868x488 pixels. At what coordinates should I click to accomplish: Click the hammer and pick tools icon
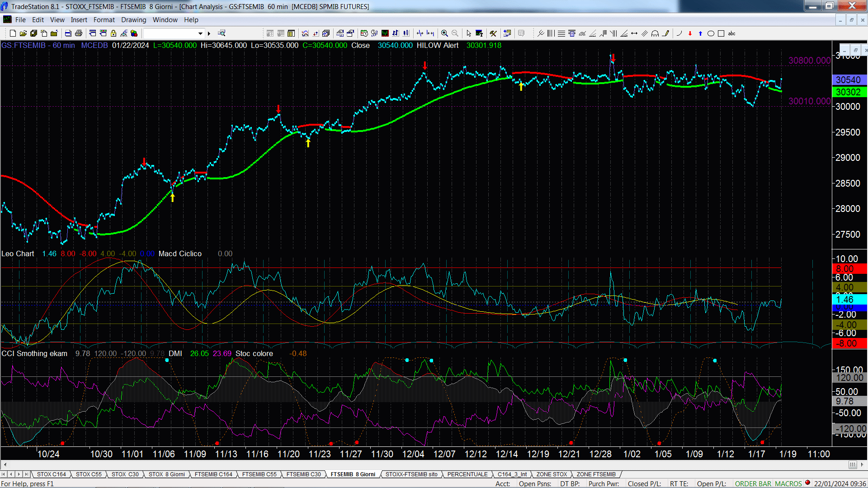click(493, 33)
